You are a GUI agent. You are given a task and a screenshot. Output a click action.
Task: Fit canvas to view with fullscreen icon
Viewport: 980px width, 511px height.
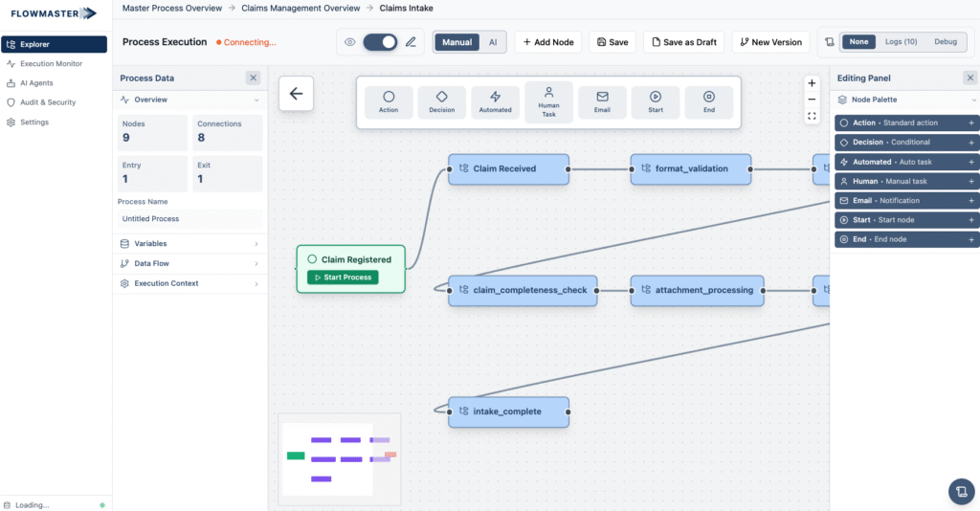(812, 116)
